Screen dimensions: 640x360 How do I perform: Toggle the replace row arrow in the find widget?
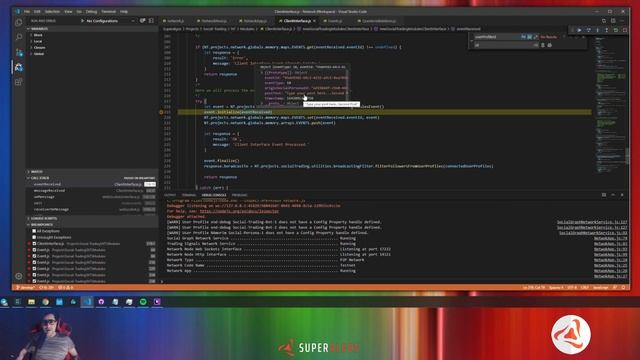pyautogui.click(x=471, y=41)
